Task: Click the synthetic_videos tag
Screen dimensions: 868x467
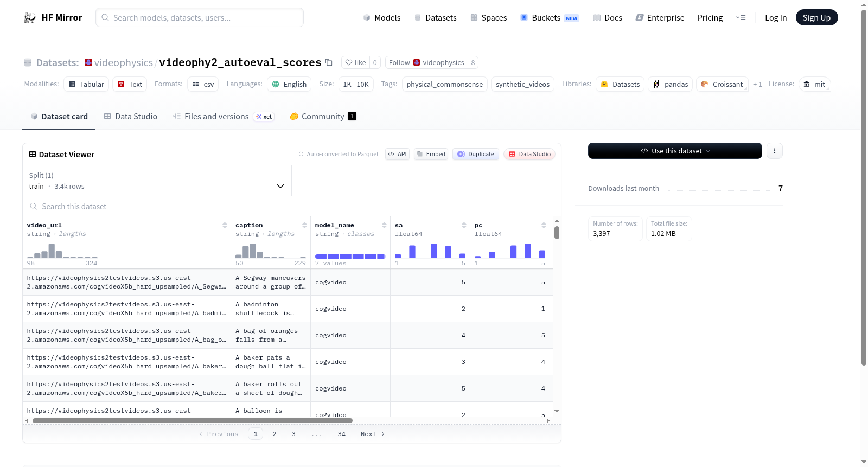Action: 522,84
